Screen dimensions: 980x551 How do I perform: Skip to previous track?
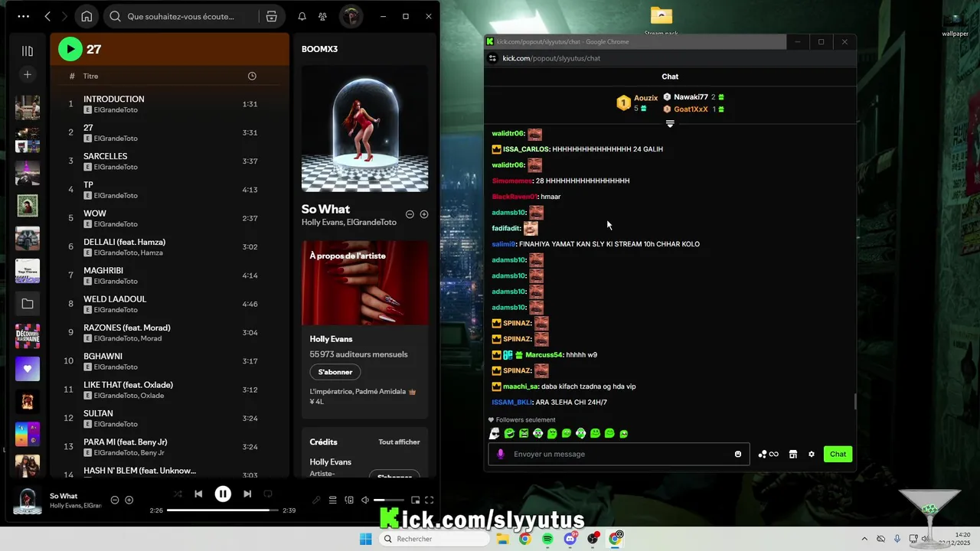pyautogui.click(x=198, y=494)
